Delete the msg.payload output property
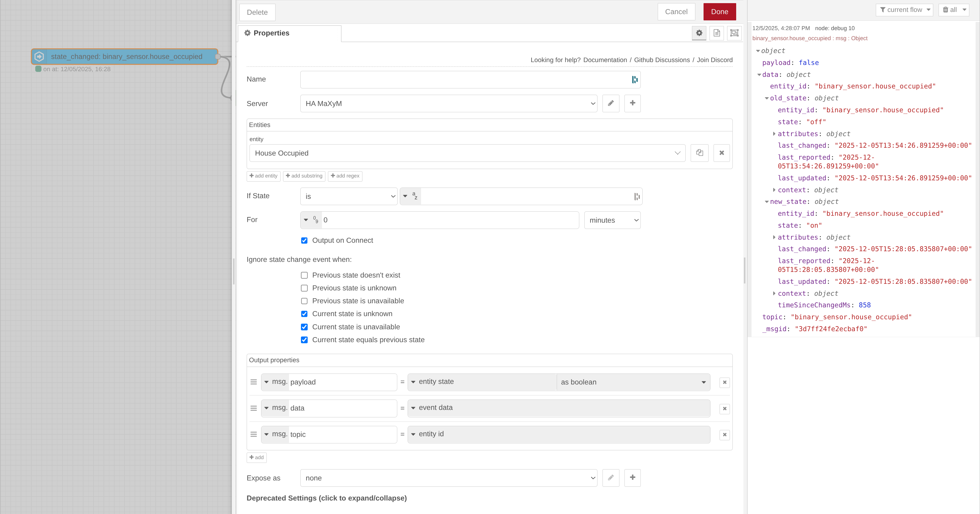 [x=724, y=383]
